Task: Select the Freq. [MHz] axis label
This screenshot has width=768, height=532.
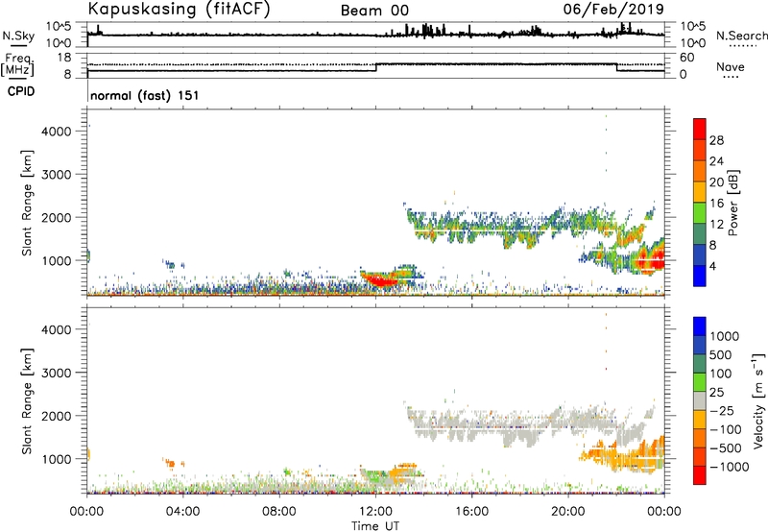Action: (18, 64)
